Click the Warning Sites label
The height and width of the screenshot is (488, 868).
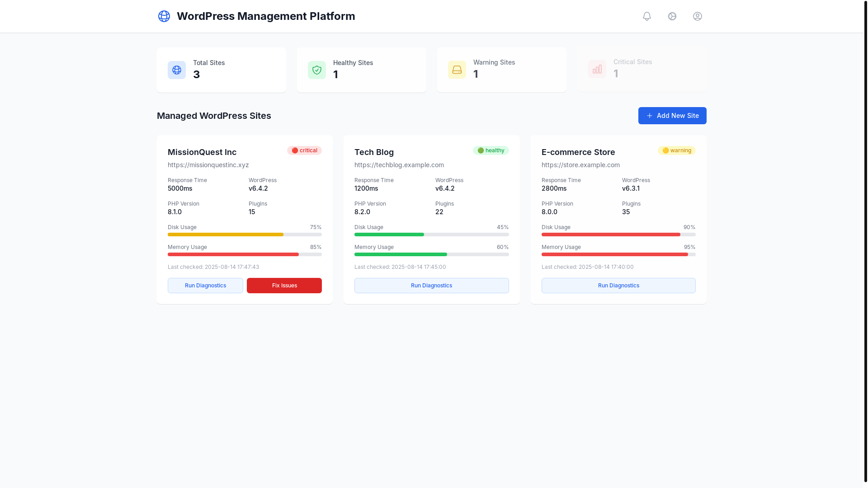point(494,62)
